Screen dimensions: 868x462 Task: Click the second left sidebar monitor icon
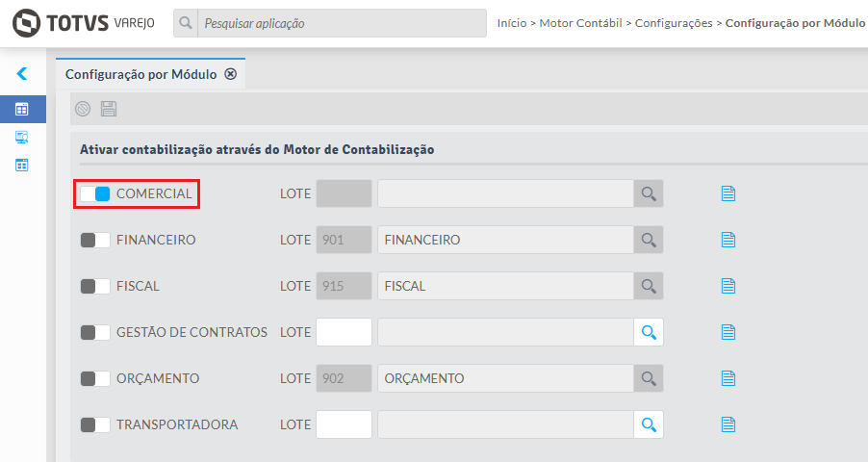(22, 137)
